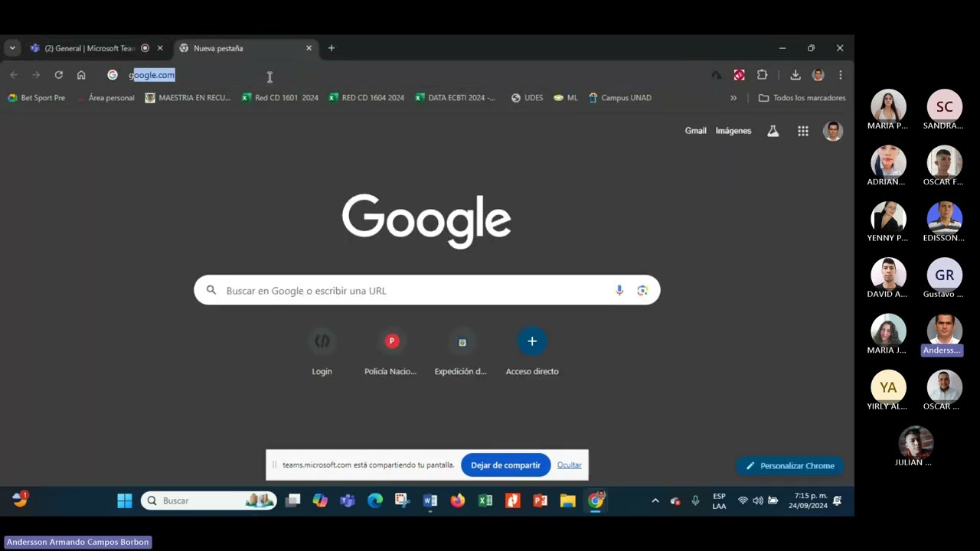Open a new tab with the plus button
980x551 pixels.
click(331, 48)
